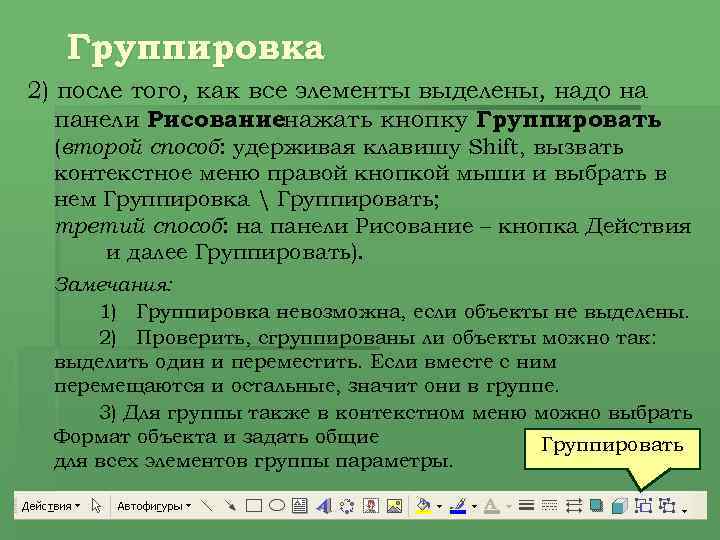720x540 pixels.
Task: Insert clip art picture
Action: 371,506
